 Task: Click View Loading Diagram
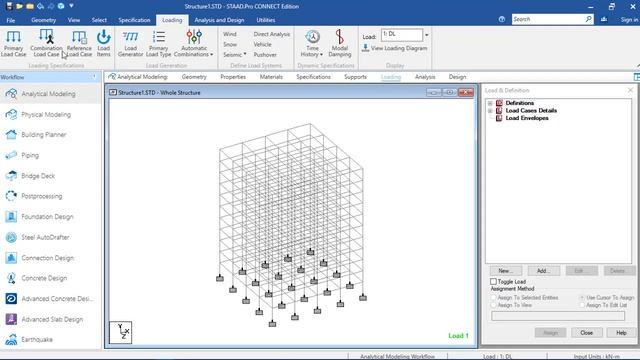(x=394, y=48)
